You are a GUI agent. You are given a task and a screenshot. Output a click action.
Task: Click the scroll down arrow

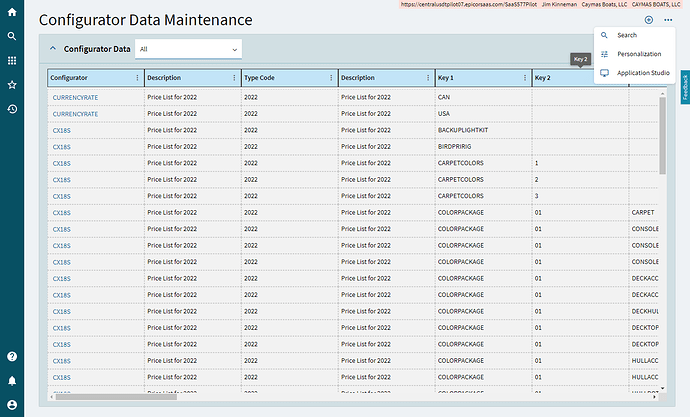click(662, 389)
